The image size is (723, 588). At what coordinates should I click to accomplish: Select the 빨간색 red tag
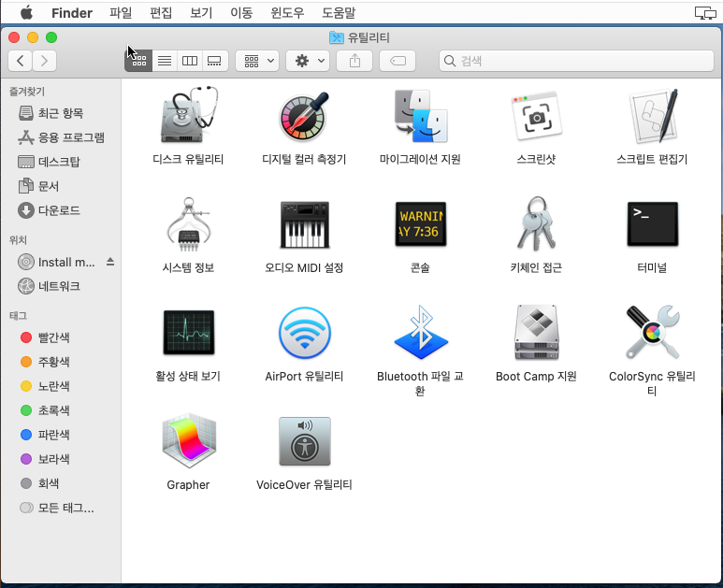(x=53, y=337)
